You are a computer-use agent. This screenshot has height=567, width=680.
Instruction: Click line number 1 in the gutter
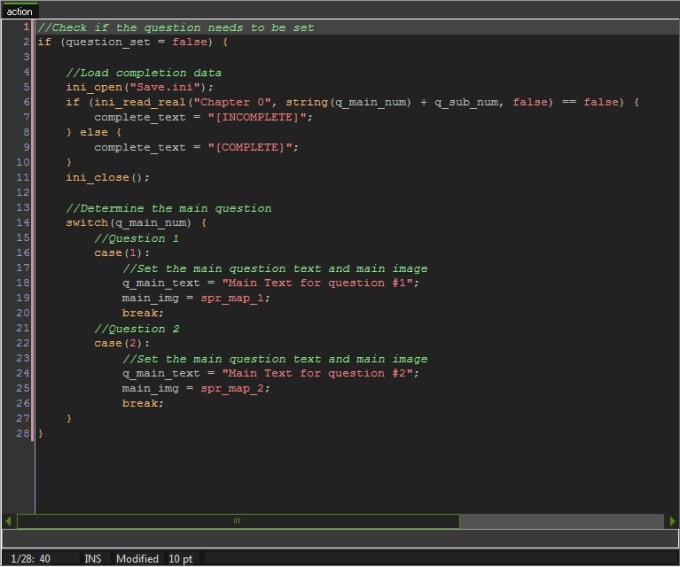tap(26, 27)
